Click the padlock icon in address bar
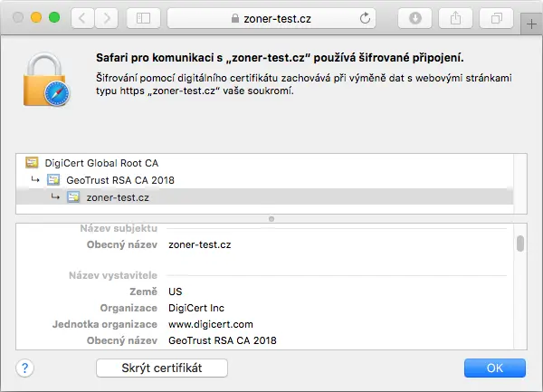 235,18
